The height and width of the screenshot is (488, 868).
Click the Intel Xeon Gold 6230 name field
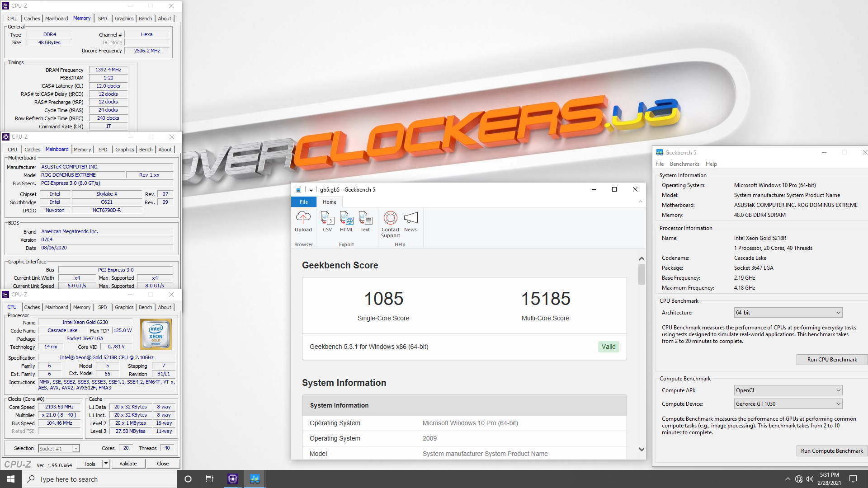(x=85, y=322)
